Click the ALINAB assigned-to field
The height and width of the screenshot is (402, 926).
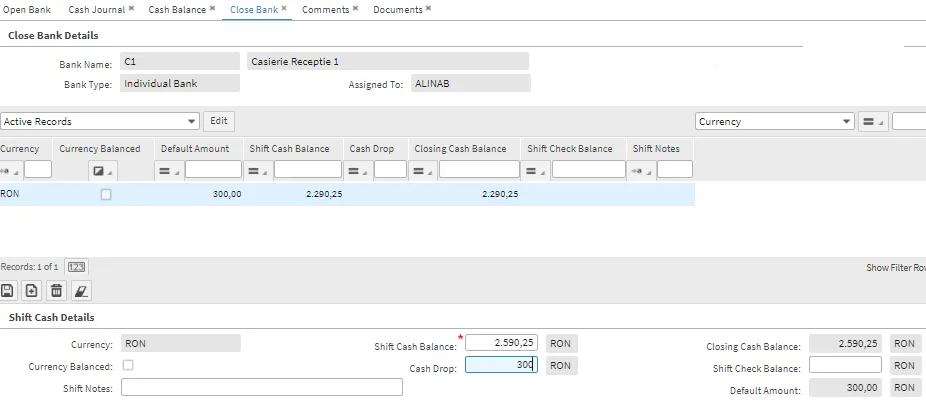click(471, 83)
